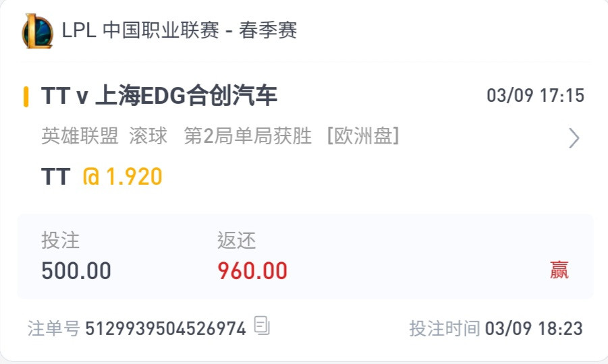Click the @ 1.920 odds value
The width and height of the screenshot is (608, 364).
coord(123,177)
